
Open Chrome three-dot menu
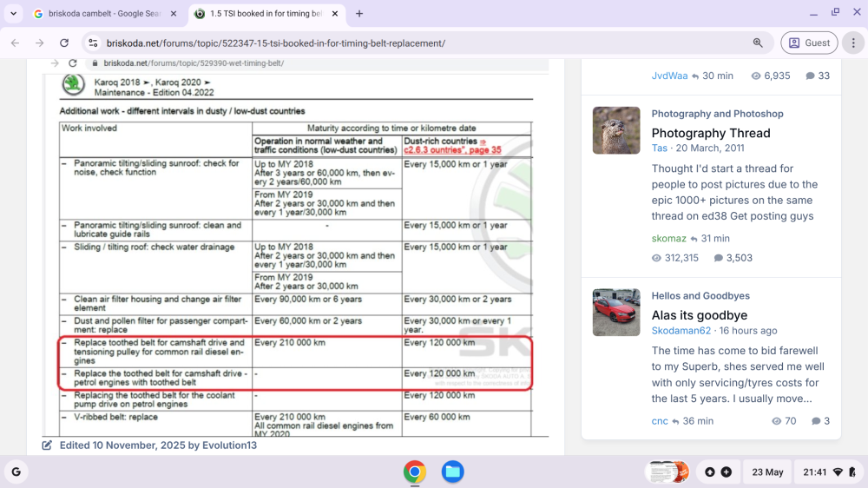(x=853, y=43)
